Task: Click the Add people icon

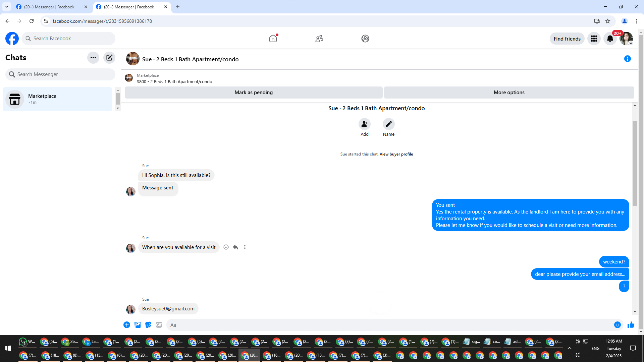Action: pos(365,124)
